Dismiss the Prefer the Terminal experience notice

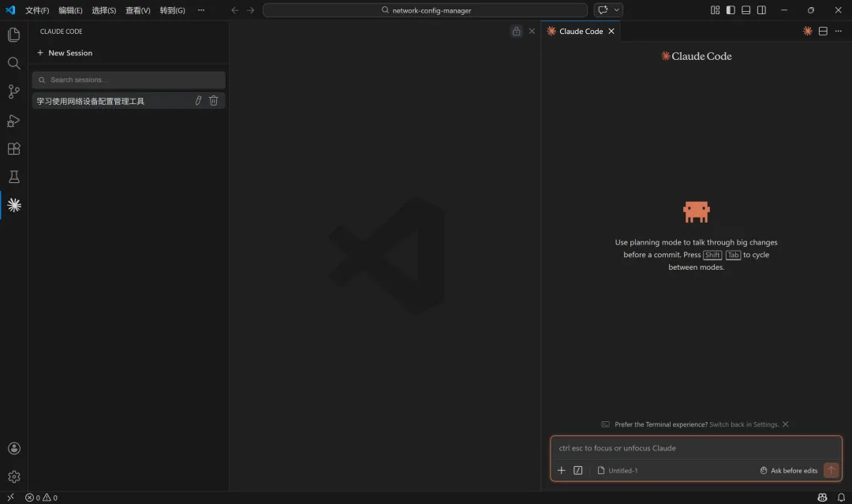pos(785,424)
